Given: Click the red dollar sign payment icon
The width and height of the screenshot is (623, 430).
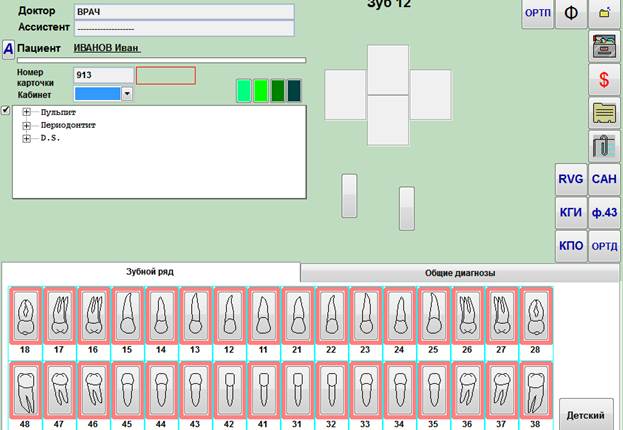Looking at the screenshot, I should 604,78.
